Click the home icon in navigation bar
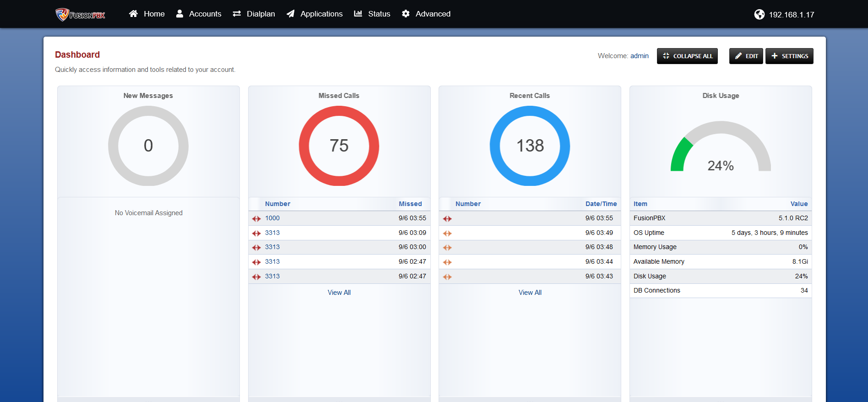Image resolution: width=868 pixels, height=402 pixels. click(x=133, y=14)
